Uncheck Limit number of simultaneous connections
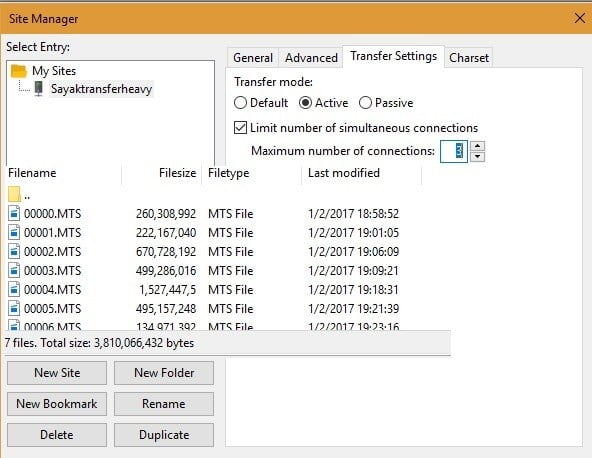592x458 pixels. point(240,128)
